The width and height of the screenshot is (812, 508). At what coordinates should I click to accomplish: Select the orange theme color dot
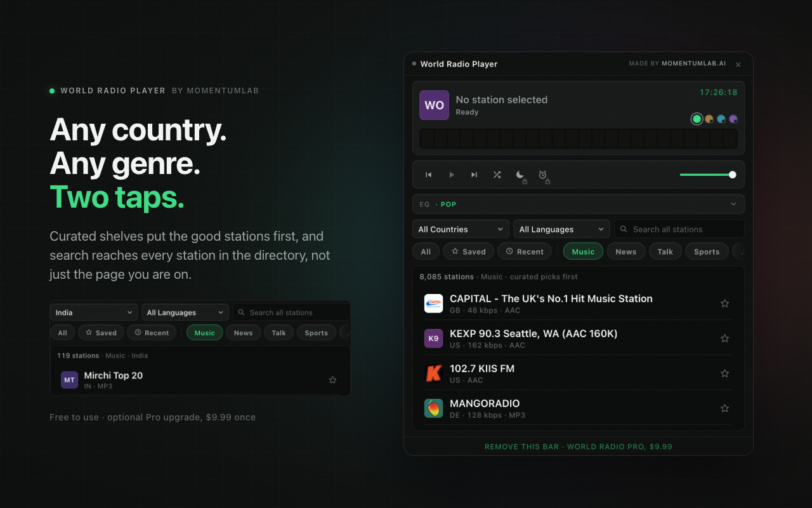(x=709, y=119)
